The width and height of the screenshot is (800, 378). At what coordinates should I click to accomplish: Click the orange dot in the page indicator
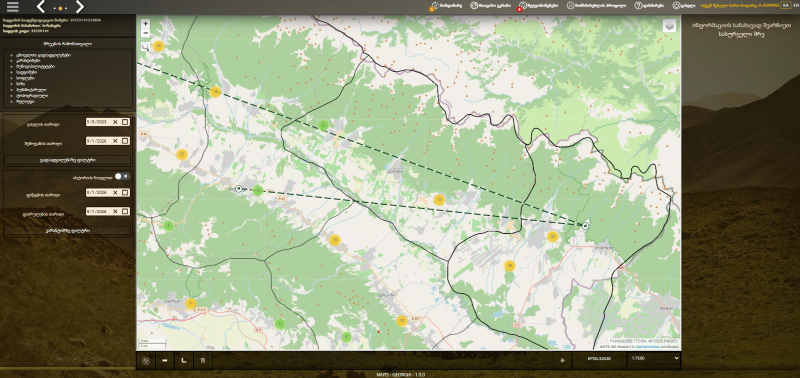(x=60, y=8)
